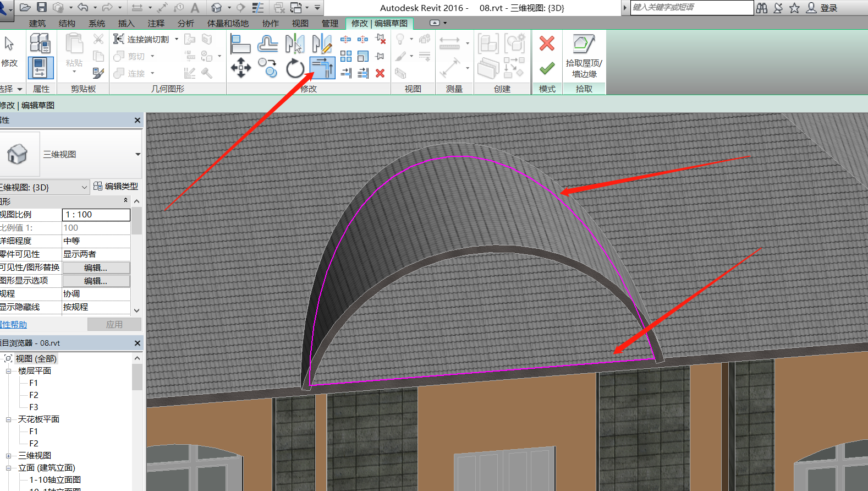Click the green checkmark to finish edit mode

tap(547, 68)
